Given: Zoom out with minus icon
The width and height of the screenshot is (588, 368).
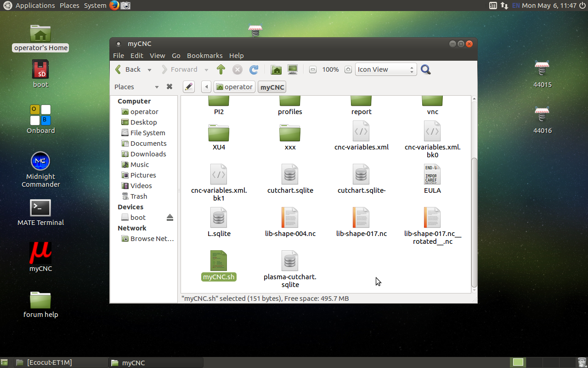Looking at the screenshot, I should click(x=313, y=70).
